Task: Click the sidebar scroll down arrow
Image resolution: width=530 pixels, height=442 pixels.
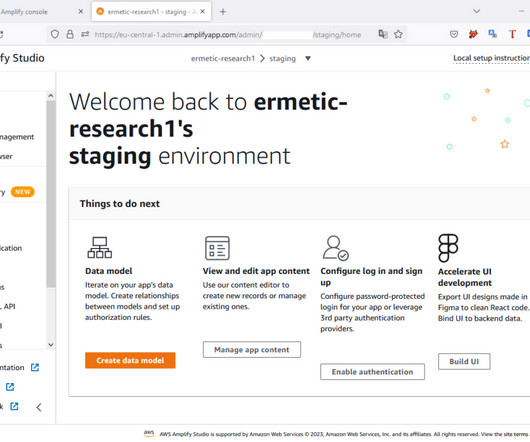Action: click(x=51, y=345)
